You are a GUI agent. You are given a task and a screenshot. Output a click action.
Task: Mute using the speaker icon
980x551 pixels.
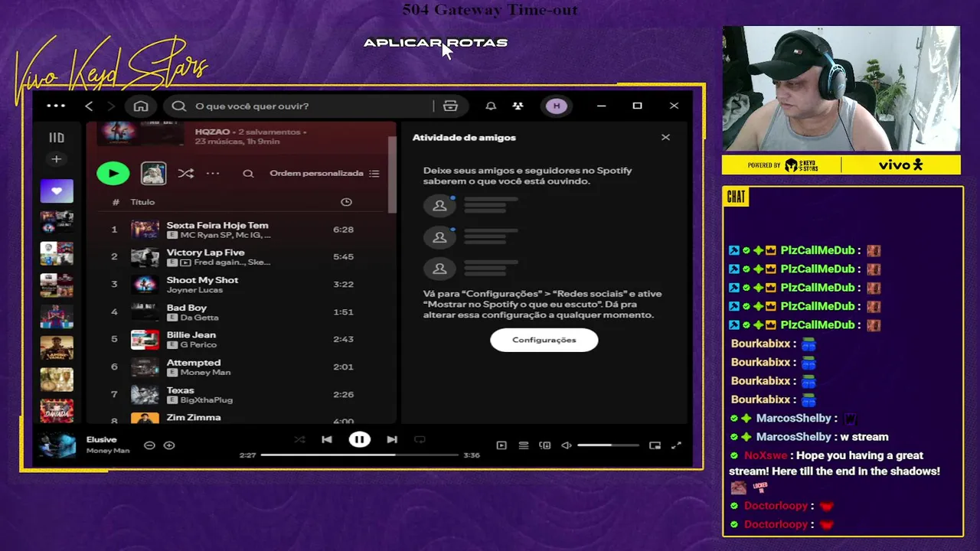point(567,445)
